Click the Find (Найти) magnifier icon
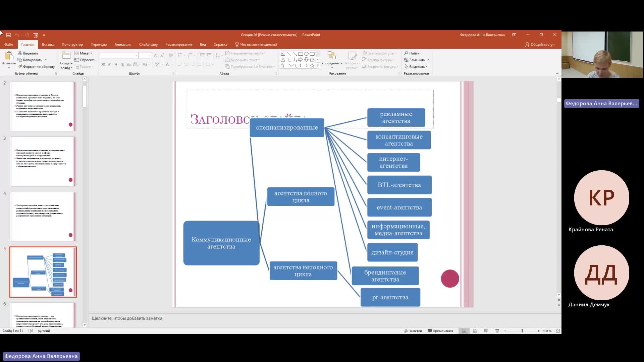The width and height of the screenshot is (644, 362). [x=406, y=53]
